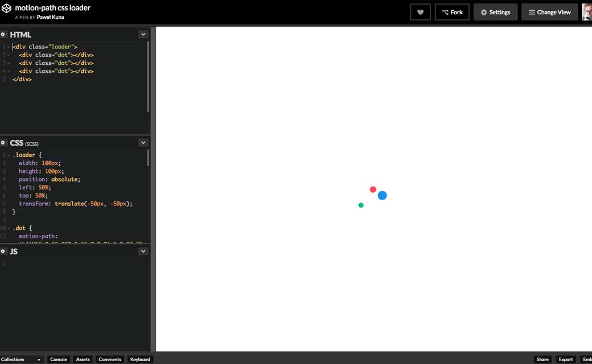Click the red dot in preview
The height and width of the screenshot is (364, 592).
point(373,189)
